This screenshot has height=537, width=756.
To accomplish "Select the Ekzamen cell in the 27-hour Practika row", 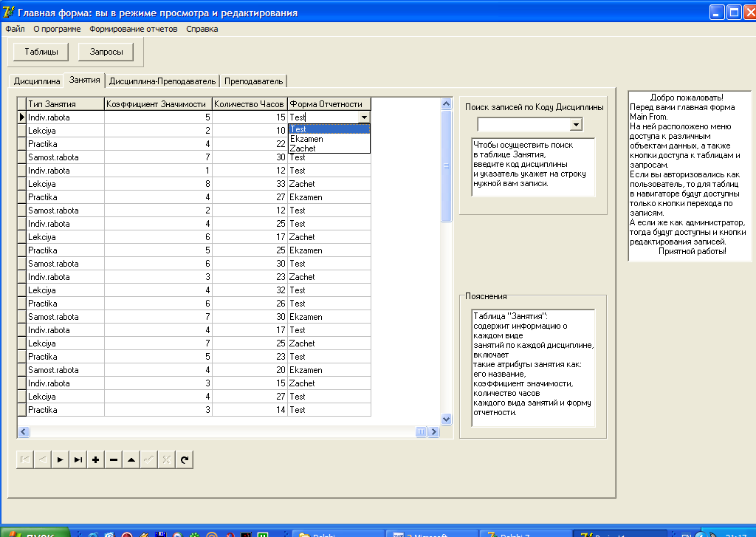I will pyautogui.click(x=329, y=197).
